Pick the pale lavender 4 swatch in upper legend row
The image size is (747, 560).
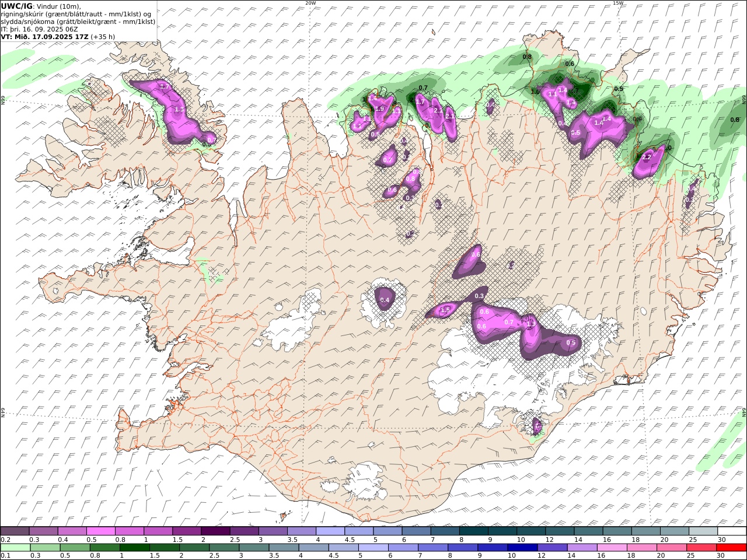coord(330,531)
